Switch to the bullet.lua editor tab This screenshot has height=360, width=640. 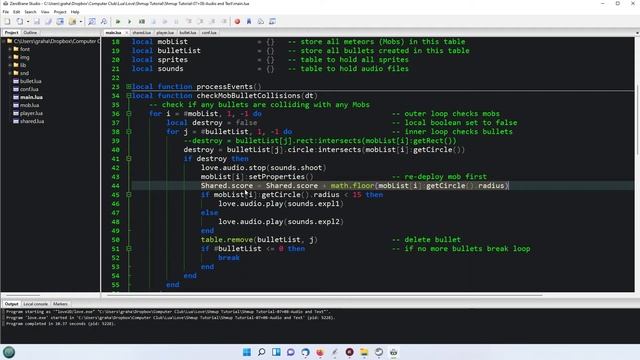click(x=188, y=33)
